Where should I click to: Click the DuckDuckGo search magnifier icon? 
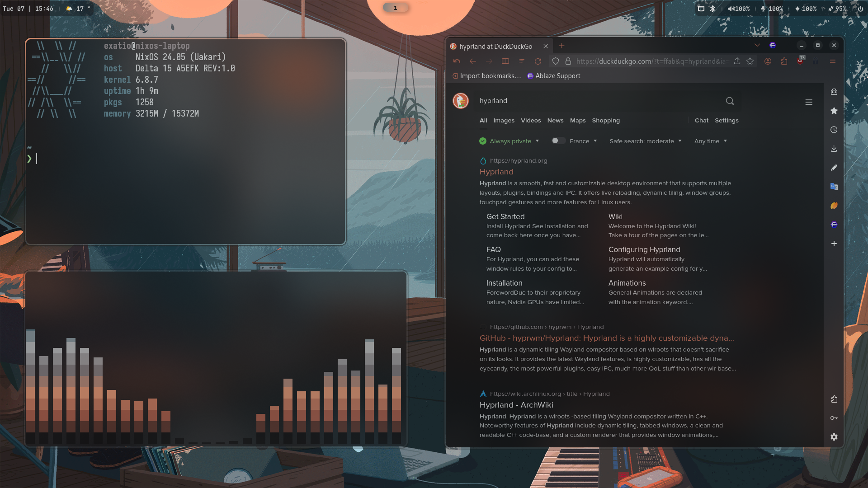tap(730, 101)
